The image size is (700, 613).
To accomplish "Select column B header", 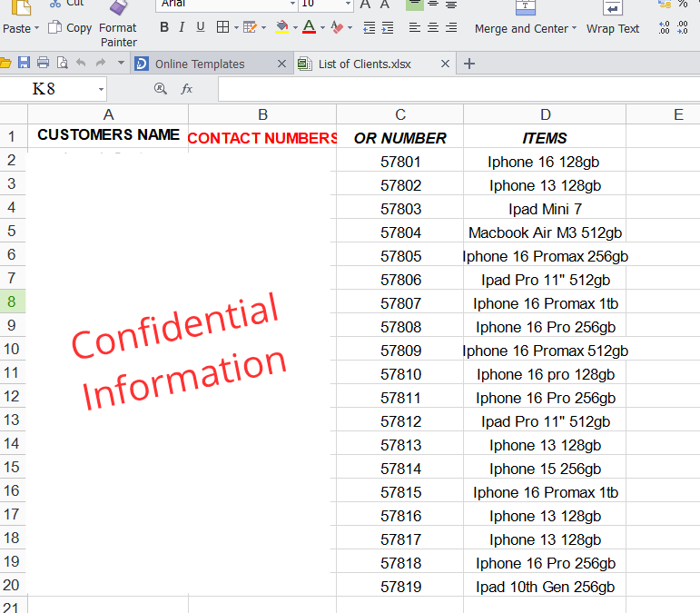I will pos(262,114).
